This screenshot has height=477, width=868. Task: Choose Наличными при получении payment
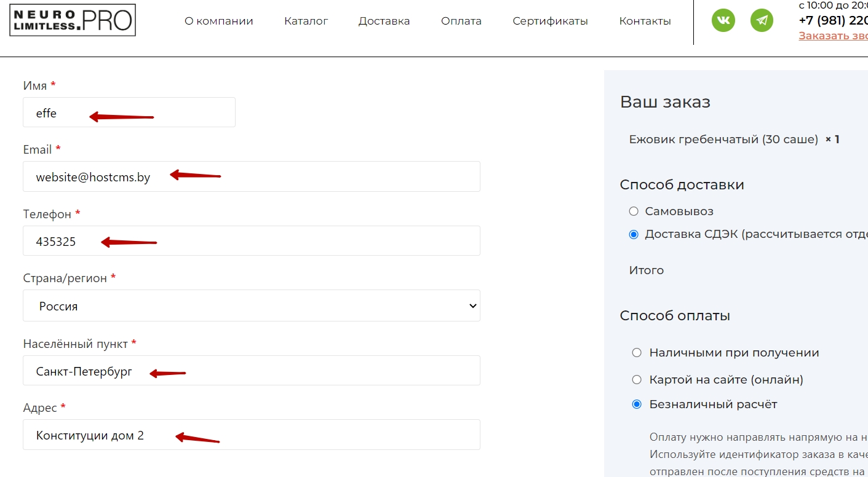coord(637,353)
